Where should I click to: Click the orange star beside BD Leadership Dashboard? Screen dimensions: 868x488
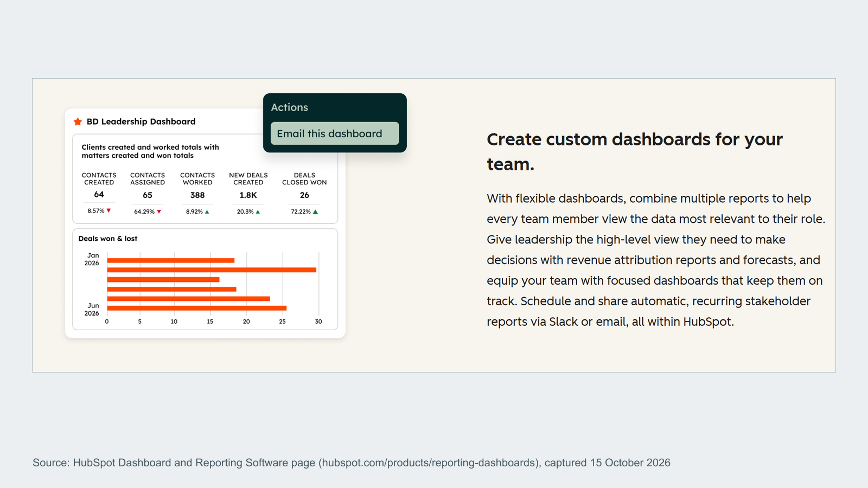78,121
